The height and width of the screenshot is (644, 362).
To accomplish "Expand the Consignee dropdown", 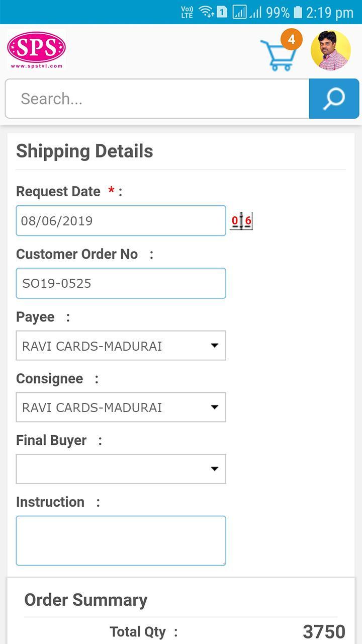I will tap(121, 407).
